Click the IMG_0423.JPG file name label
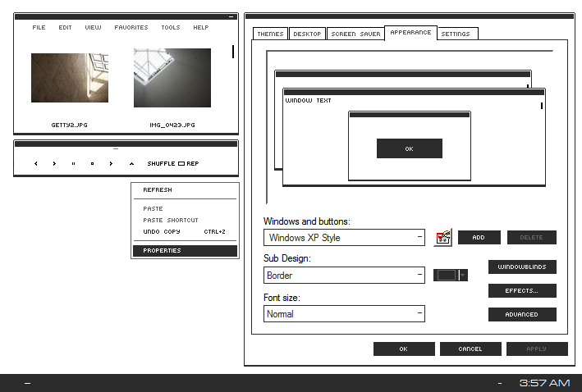Viewport: 582px width, 392px height. pyautogui.click(x=172, y=125)
